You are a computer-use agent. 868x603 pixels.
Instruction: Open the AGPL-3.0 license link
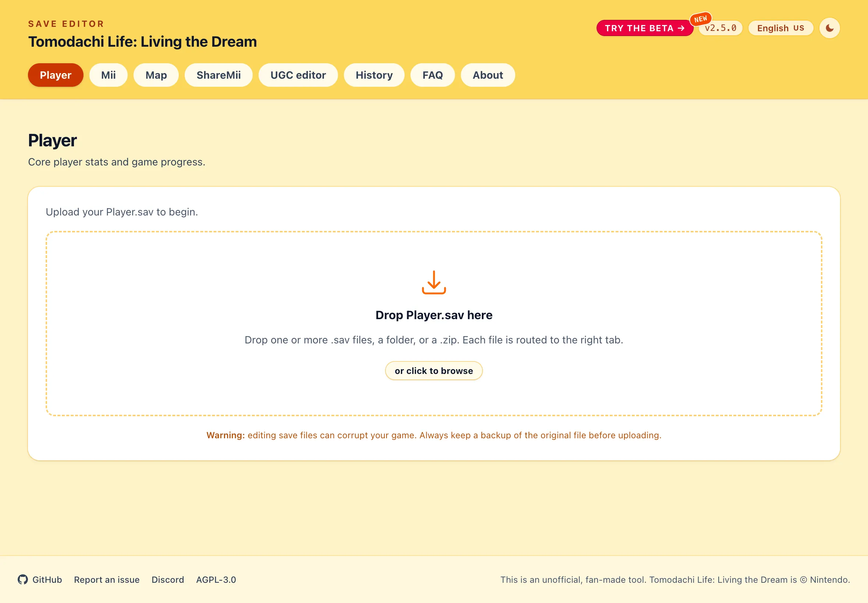point(216,579)
